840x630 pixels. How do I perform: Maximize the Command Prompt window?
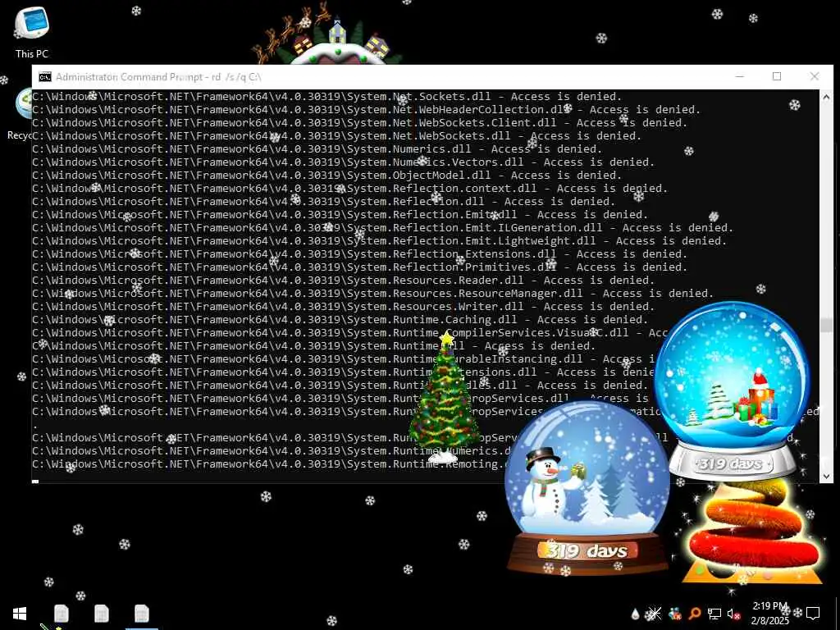(x=777, y=76)
